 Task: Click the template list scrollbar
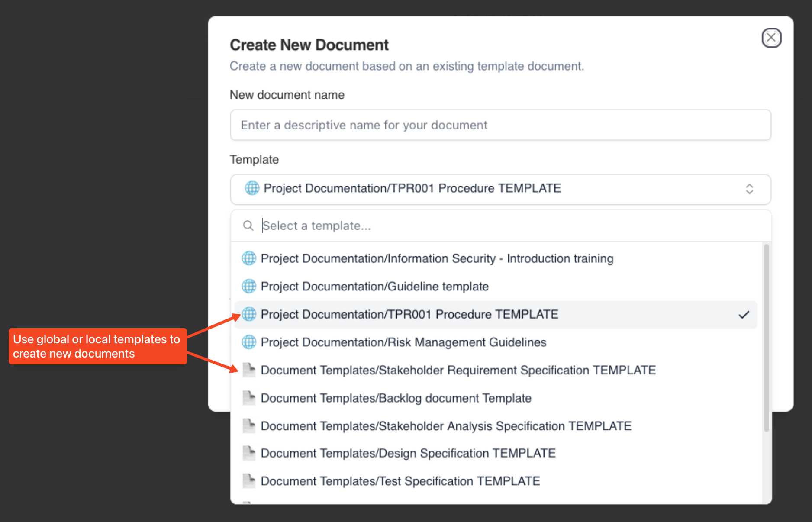coord(766,338)
